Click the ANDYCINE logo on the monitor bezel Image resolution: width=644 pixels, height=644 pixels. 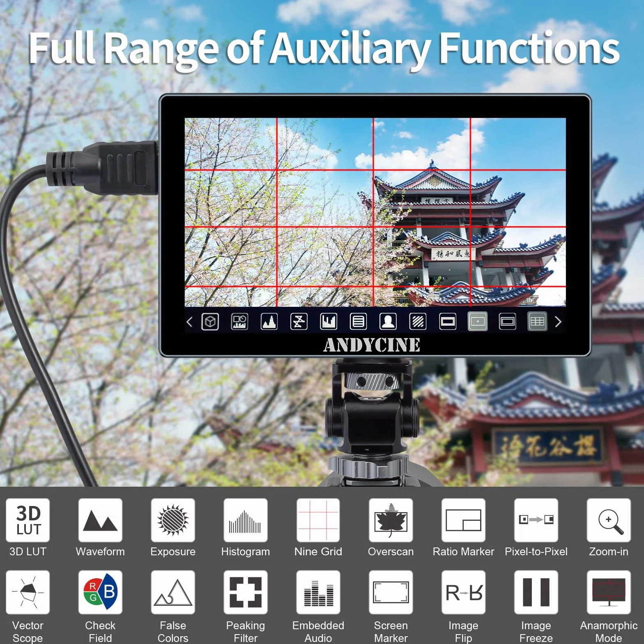(x=372, y=345)
